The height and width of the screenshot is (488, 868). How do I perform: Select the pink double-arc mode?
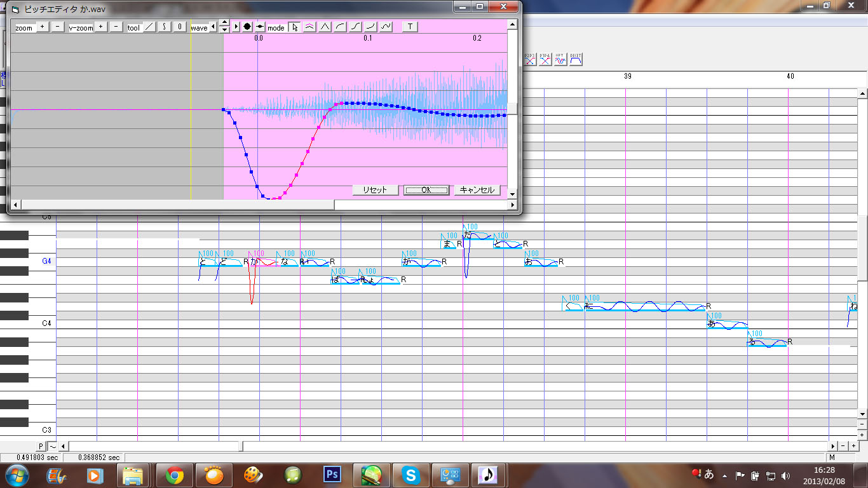click(x=309, y=27)
